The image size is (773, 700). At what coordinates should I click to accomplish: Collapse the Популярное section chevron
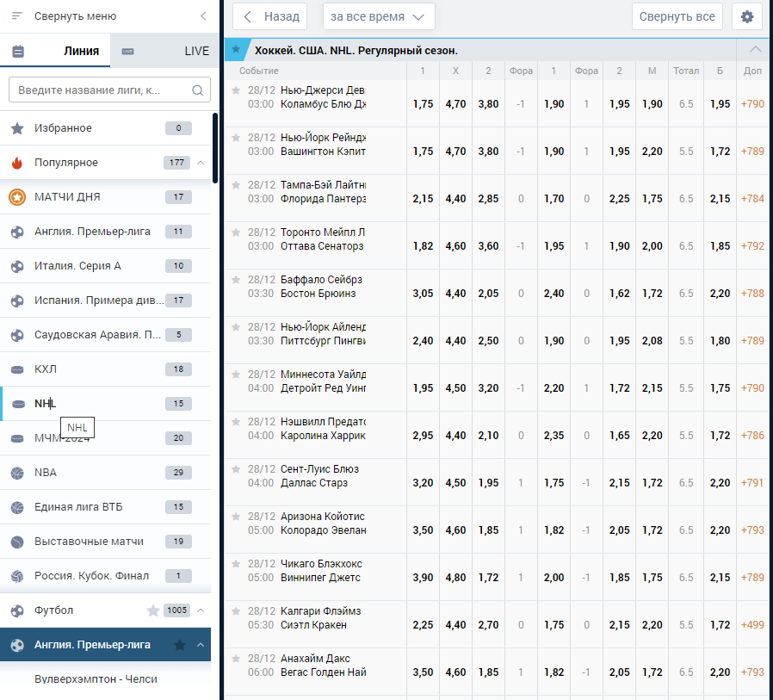[201, 163]
